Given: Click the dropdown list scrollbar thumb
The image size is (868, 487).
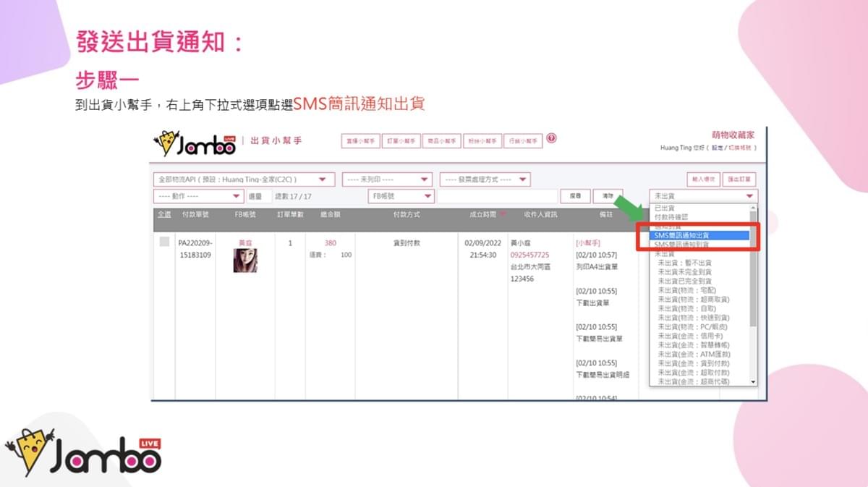Looking at the screenshot, I should pos(753,268).
